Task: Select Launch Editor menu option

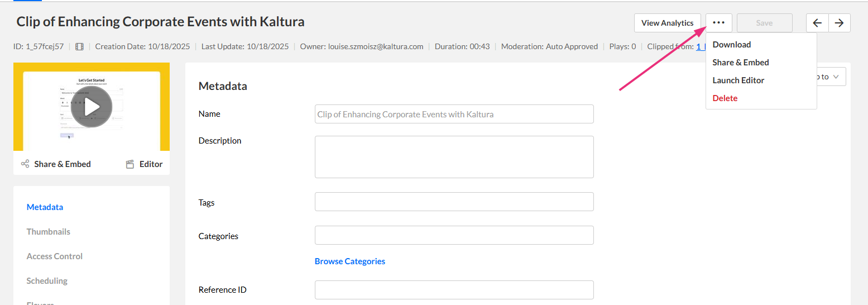Action: click(x=738, y=80)
